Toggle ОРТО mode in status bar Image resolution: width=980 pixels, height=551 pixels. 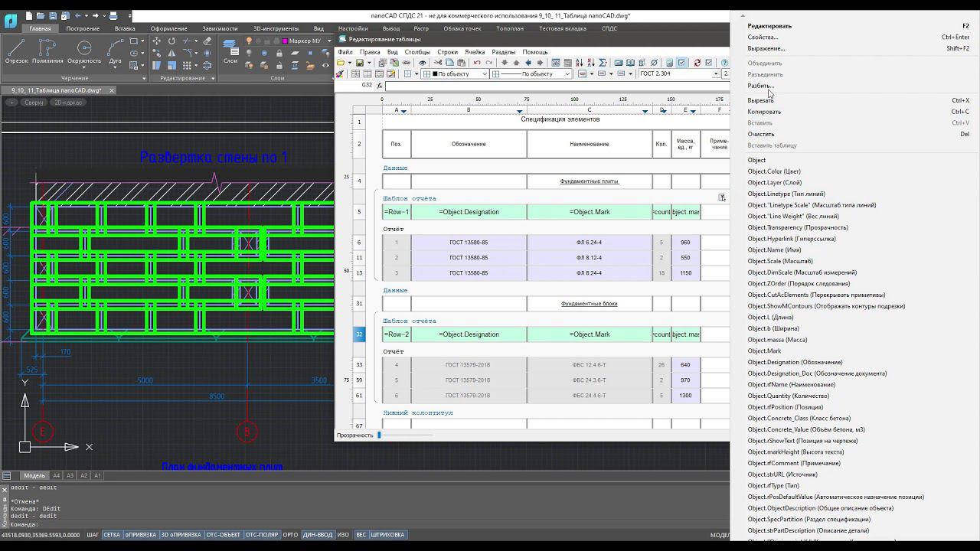[290, 535]
